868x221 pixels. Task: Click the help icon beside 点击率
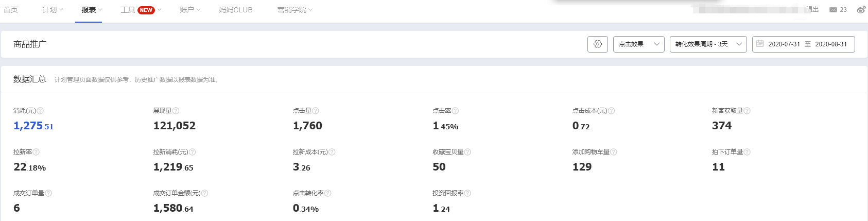coord(455,111)
